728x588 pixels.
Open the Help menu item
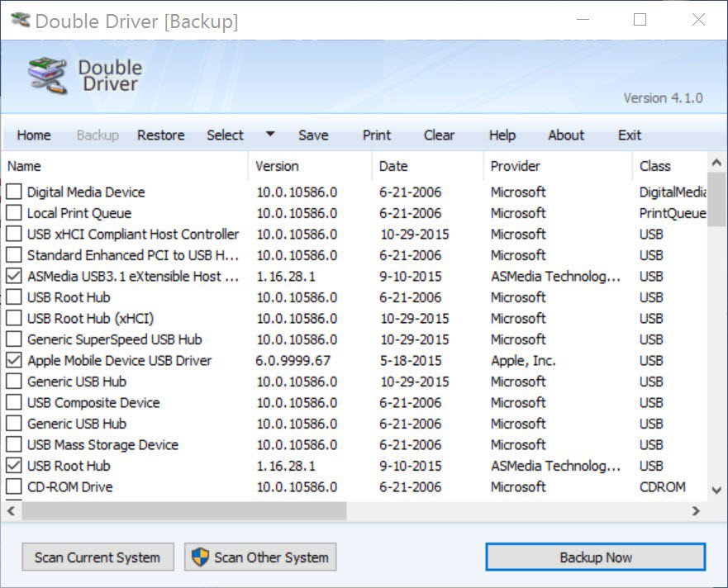tap(502, 135)
